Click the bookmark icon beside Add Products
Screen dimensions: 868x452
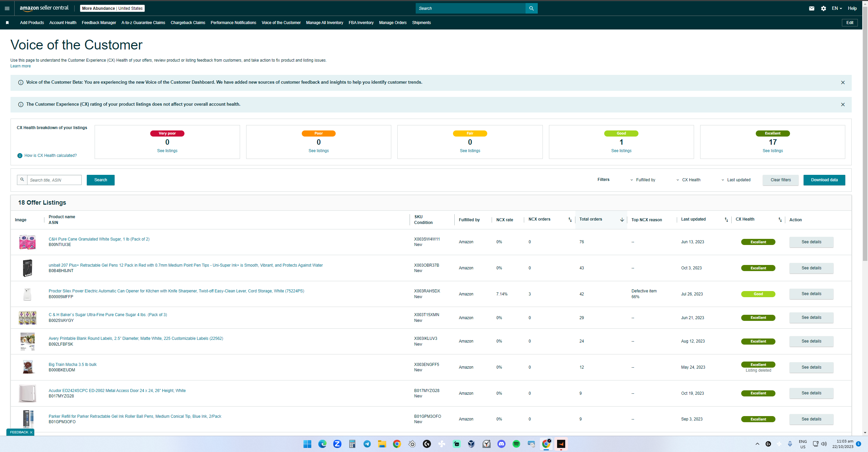(7, 23)
